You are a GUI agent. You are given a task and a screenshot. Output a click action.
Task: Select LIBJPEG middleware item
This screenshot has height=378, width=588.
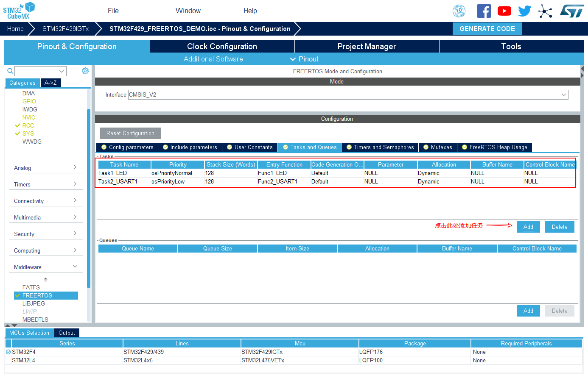(x=34, y=303)
